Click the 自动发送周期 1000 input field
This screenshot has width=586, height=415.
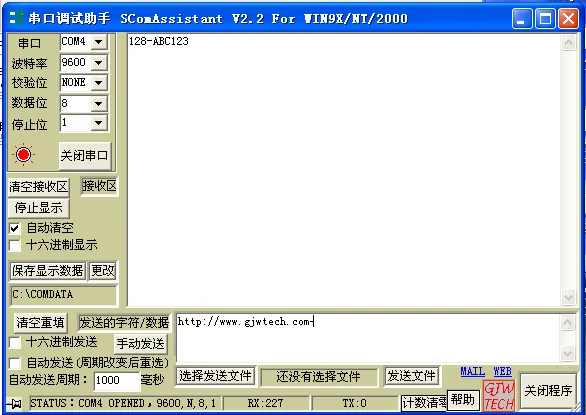pos(116,381)
